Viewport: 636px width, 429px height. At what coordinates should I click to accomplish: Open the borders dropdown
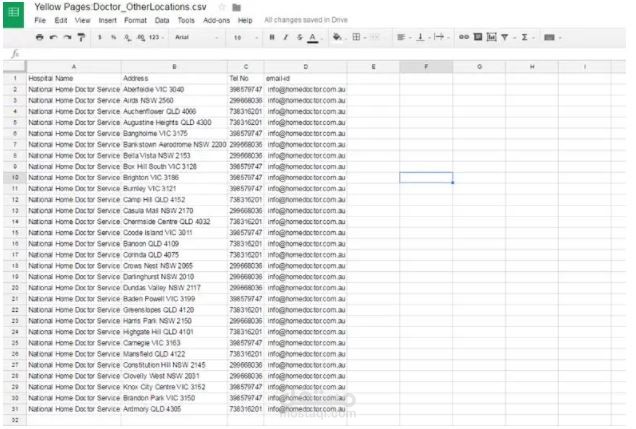point(359,37)
